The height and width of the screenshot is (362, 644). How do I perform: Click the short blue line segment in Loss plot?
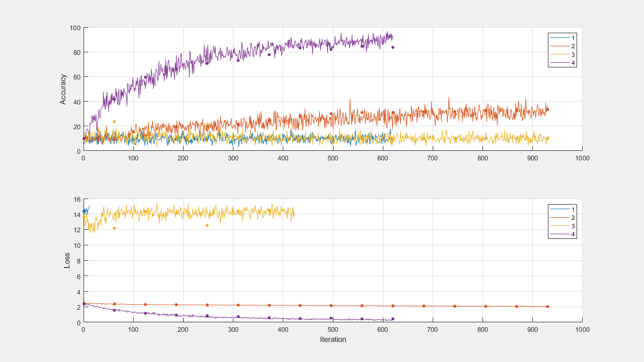tap(87, 210)
